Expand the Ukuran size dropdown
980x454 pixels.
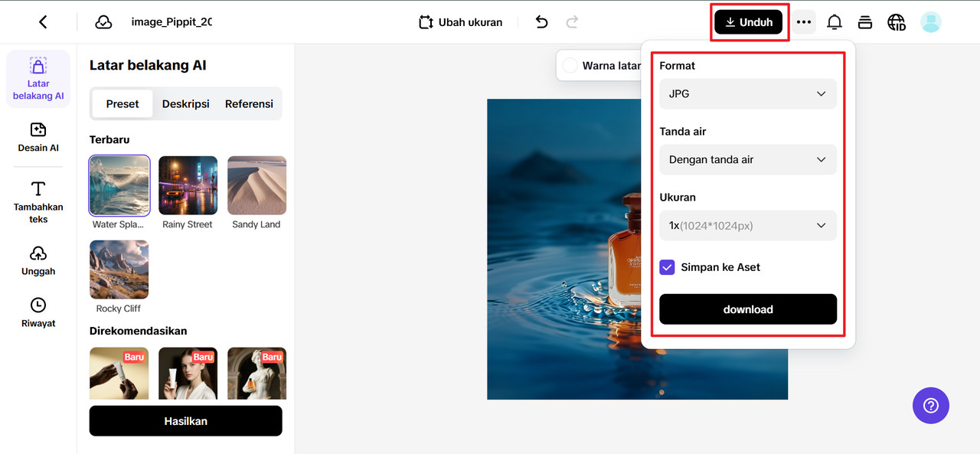click(747, 225)
